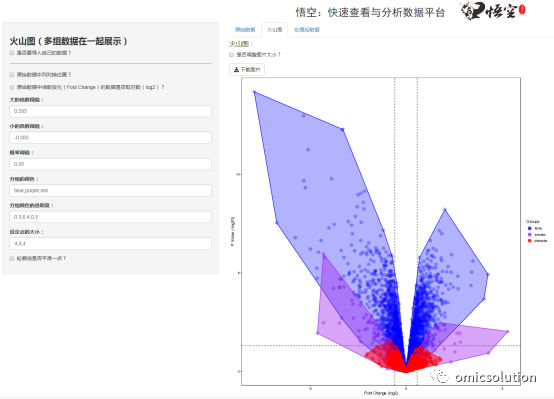
Task: Click the download icon on 下载图片 button
Action: 236,70
